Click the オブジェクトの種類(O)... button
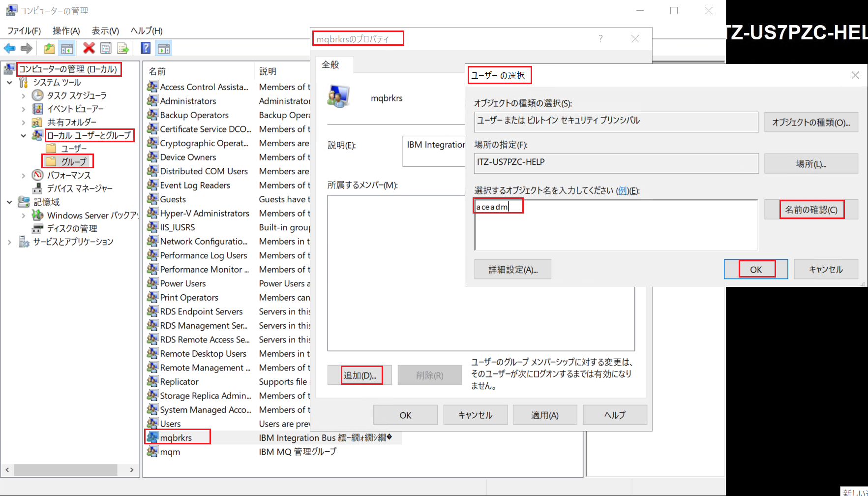Screen dimensions: 868x496 click(811, 122)
